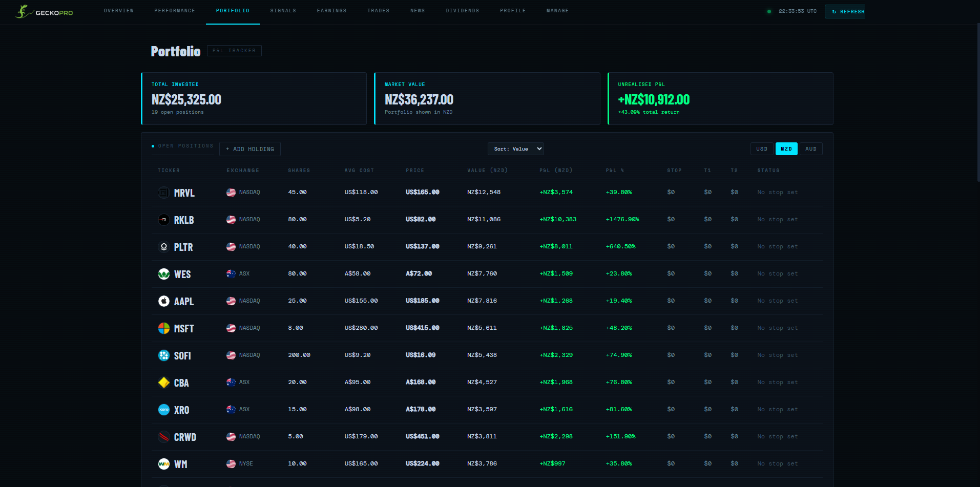Click the green live status dot
This screenshot has width=980, height=487.
[769, 11]
